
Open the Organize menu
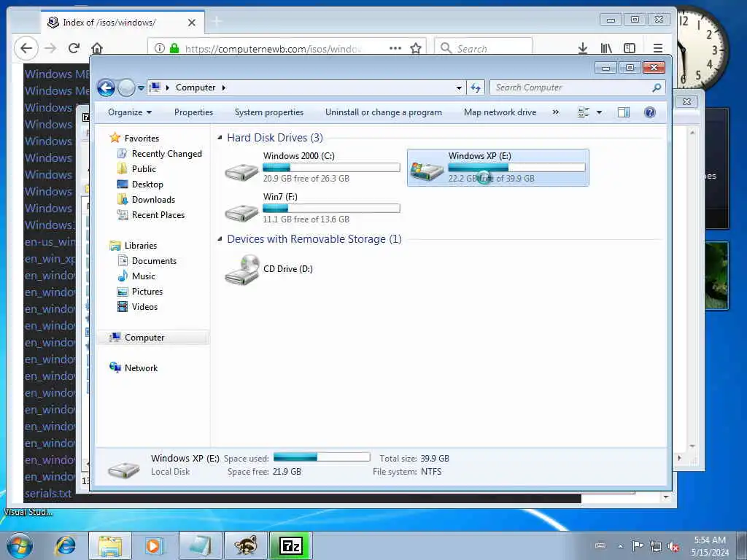click(x=130, y=112)
